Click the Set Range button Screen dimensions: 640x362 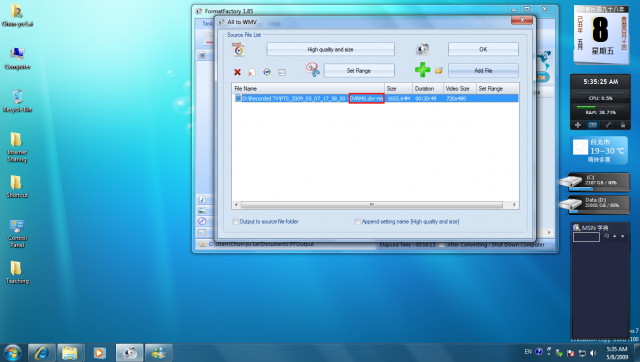pos(359,71)
